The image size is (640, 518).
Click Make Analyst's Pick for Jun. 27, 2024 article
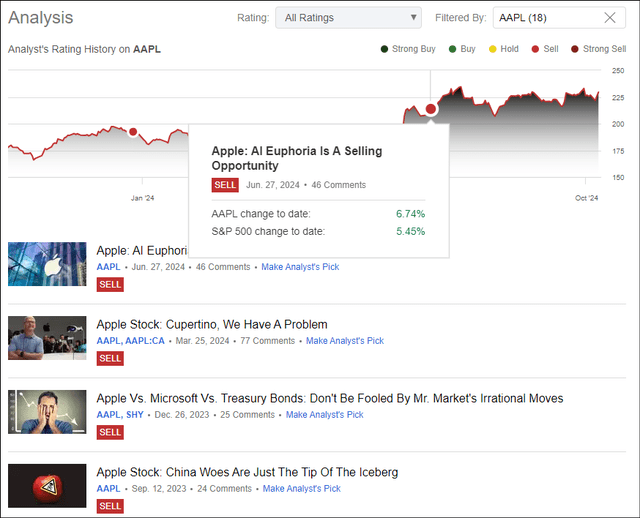(x=300, y=267)
